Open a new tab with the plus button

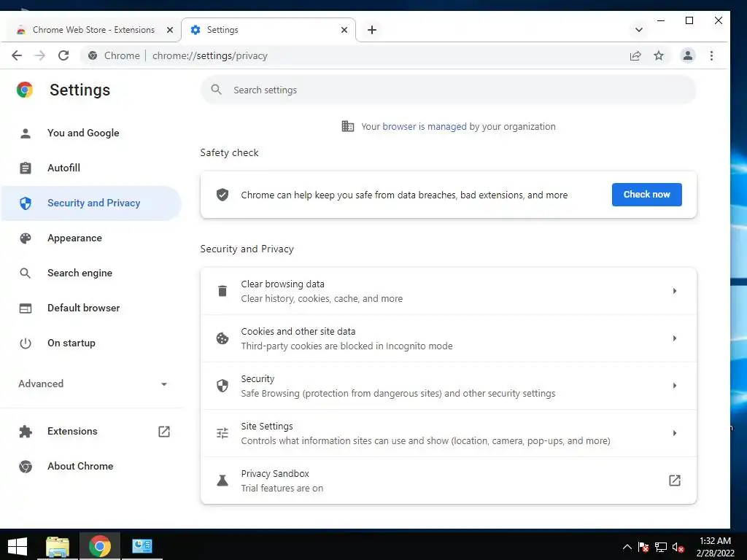(x=372, y=30)
